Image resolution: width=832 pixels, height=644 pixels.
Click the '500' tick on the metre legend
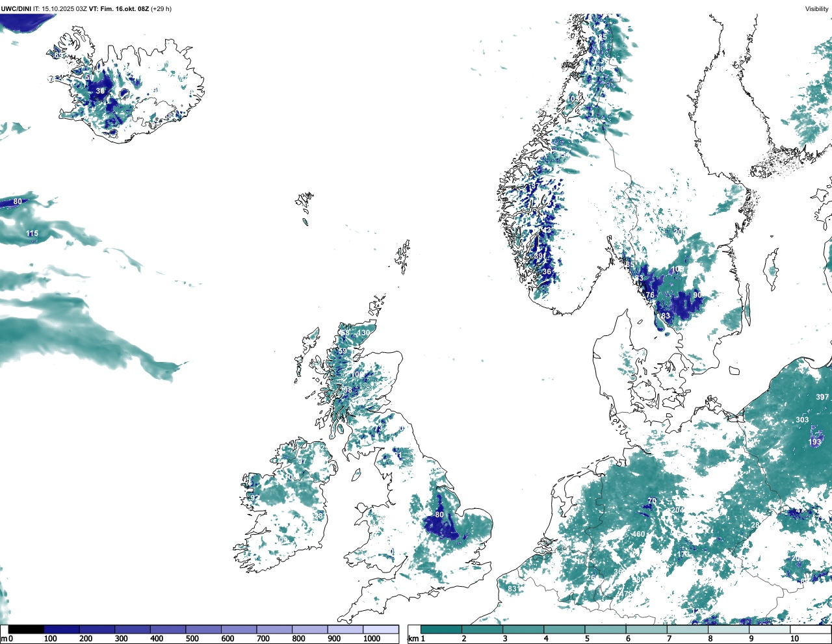point(192,639)
